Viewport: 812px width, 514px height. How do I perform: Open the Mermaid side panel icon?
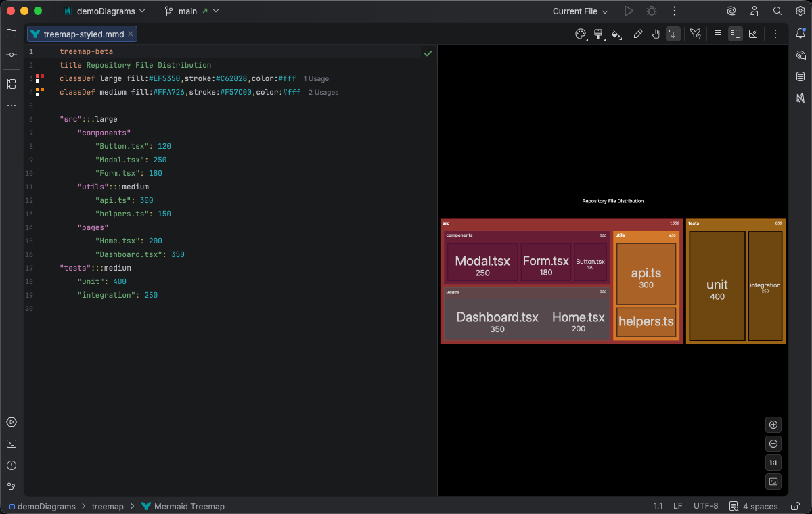(800, 98)
